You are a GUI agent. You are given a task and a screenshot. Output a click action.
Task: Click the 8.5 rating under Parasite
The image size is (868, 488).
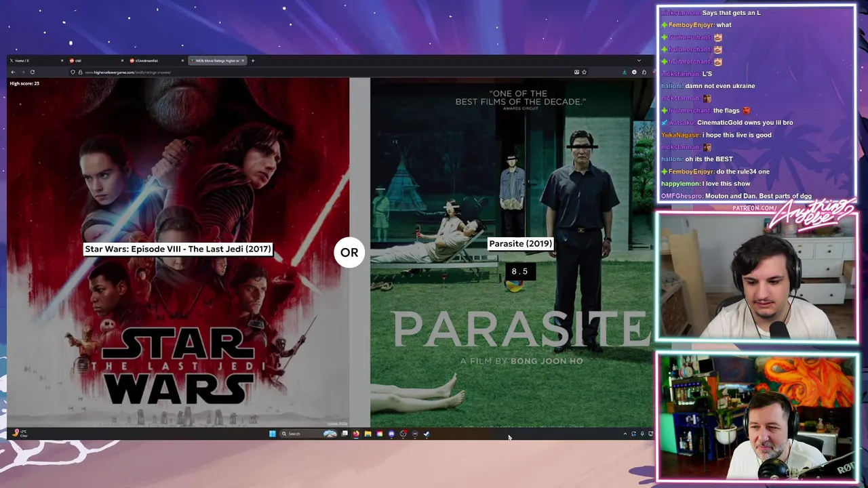[519, 271]
